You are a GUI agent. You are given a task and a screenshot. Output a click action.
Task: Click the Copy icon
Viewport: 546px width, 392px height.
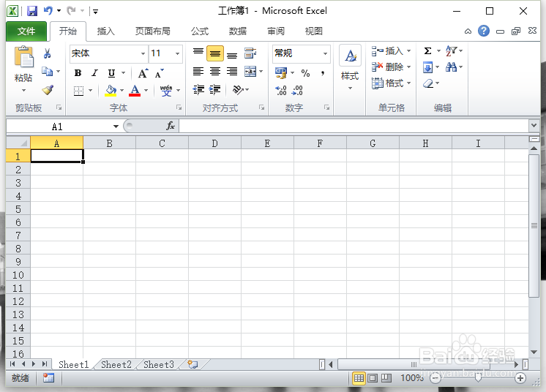coord(47,71)
